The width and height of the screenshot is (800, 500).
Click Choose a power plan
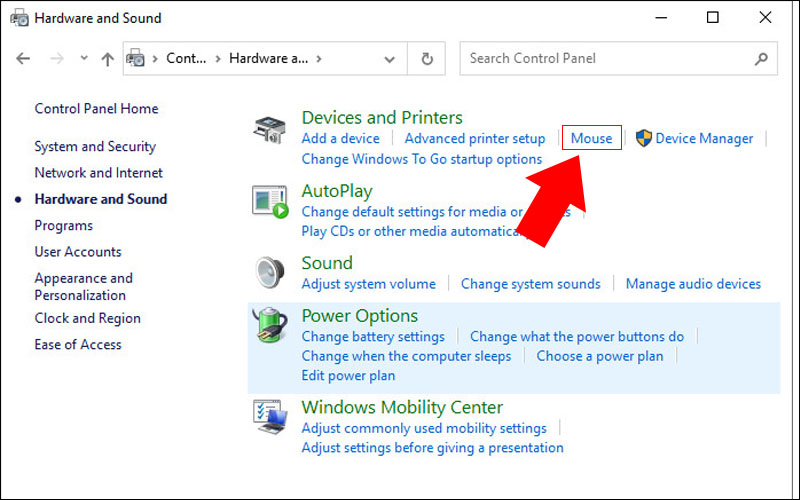click(x=600, y=356)
